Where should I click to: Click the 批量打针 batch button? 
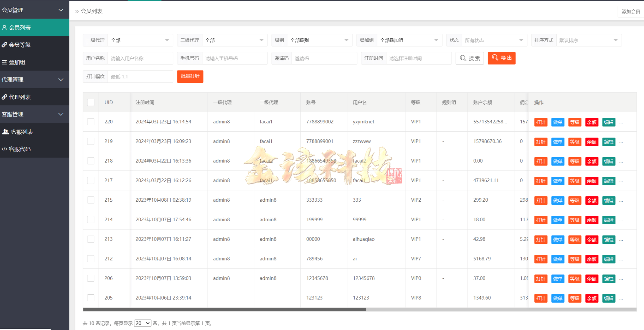click(190, 77)
